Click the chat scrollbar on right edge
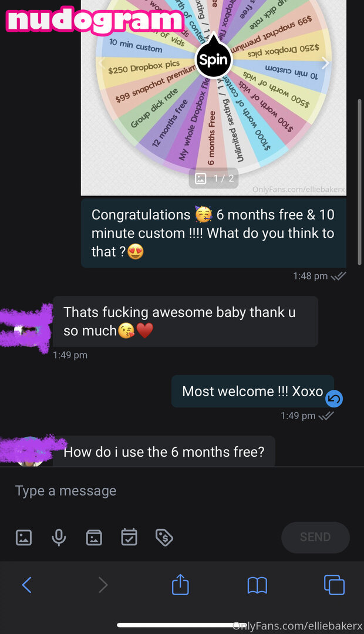364x634 pixels. coord(359,182)
